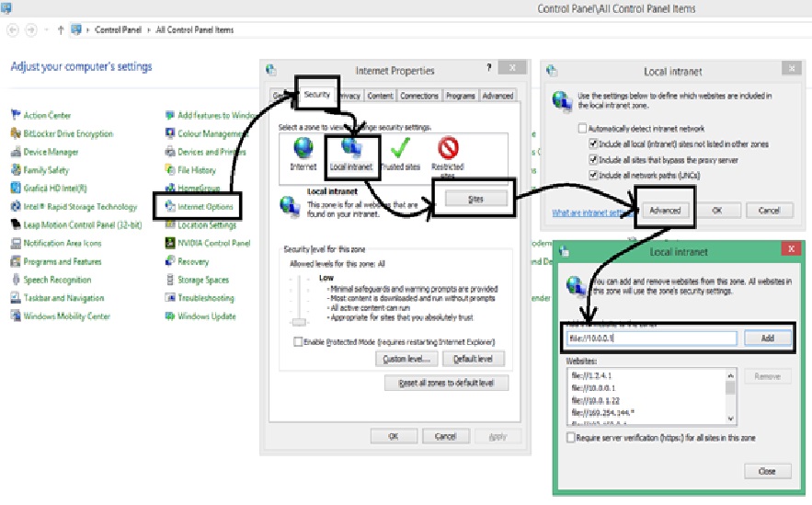Viewport: 812px width, 505px height.
Task: Adjust the security level slider
Action: pyautogui.click(x=299, y=322)
